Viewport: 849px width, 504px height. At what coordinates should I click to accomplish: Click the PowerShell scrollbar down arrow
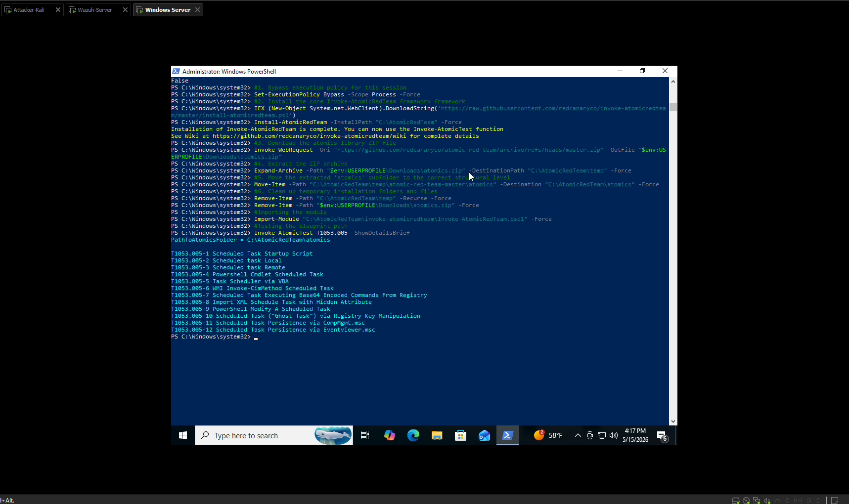[673, 421]
